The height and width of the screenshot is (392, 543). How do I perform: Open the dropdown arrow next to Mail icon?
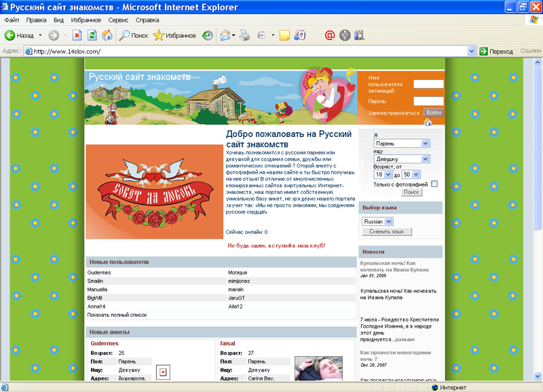(x=233, y=35)
